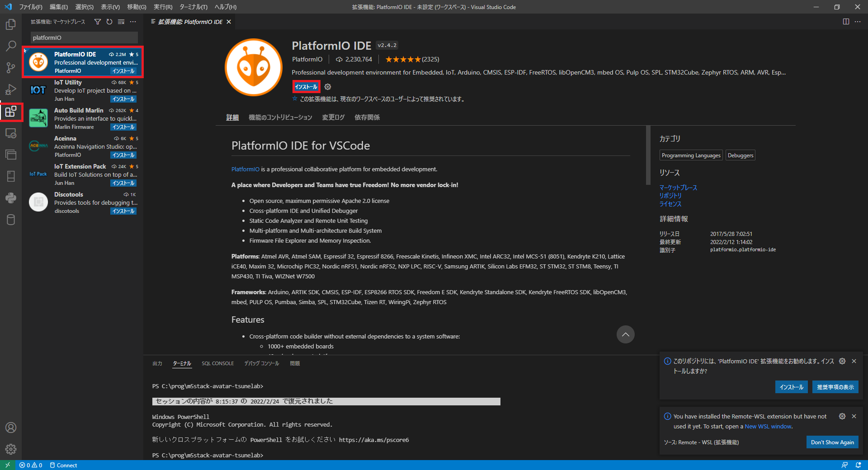Open the Search view
868x470 pixels.
pos(11,46)
